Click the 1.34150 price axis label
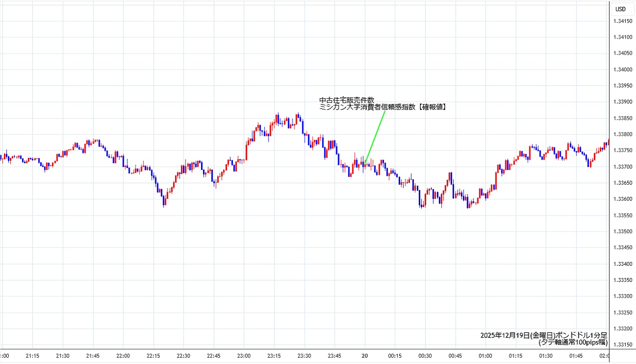The height and width of the screenshot is (364, 636). (623, 21)
